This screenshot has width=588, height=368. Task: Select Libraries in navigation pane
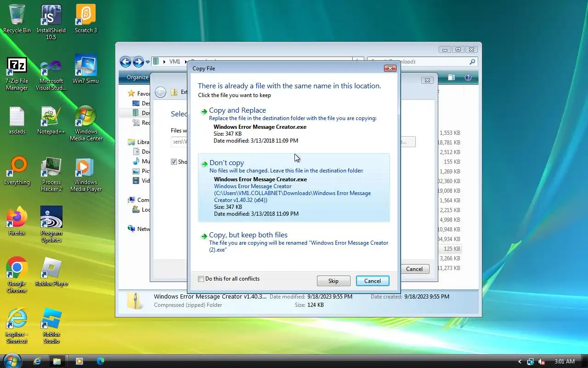tap(139, 142)
